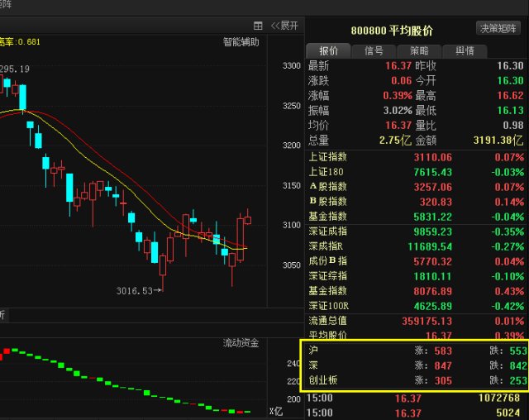Switch to the 信号 tab

(x=374, y=50)
